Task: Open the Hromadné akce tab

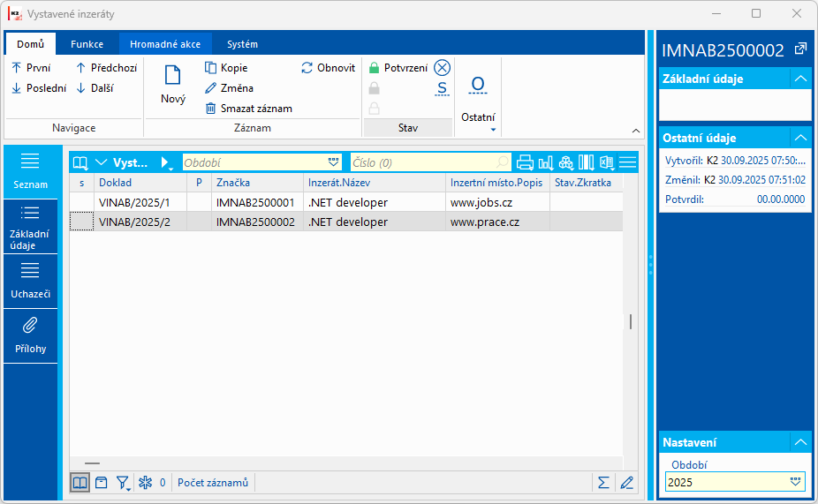Action: (x=165, y=44)
